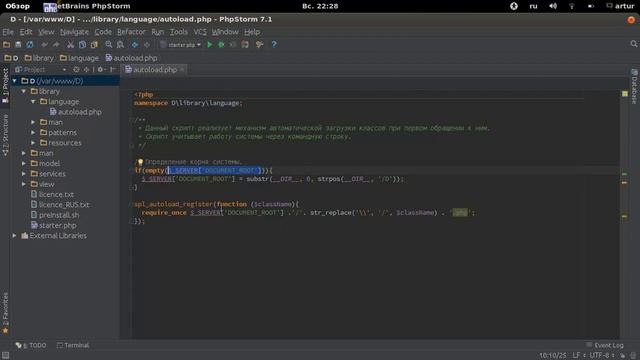The width and height of the screenshot is (640, 360).
Task: Toggle the 1: Project side tool window
Action: [5, 86]
